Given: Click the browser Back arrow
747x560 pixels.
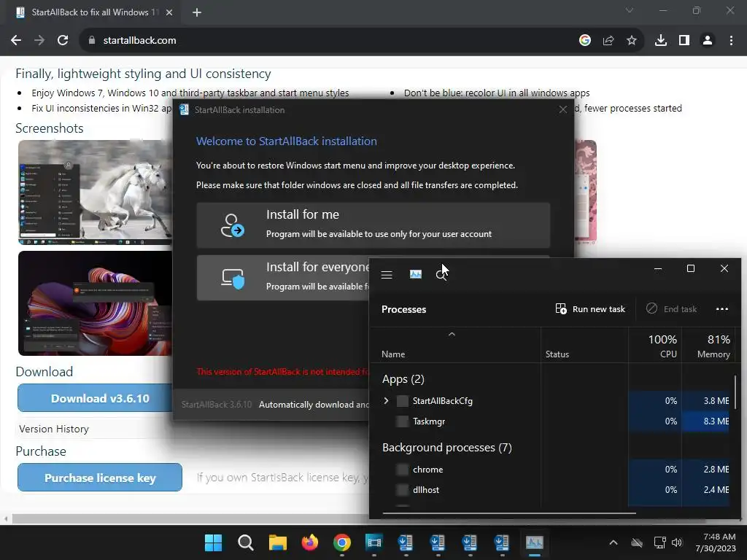Looking at the screenshot, I should click(x=16, y=41).
